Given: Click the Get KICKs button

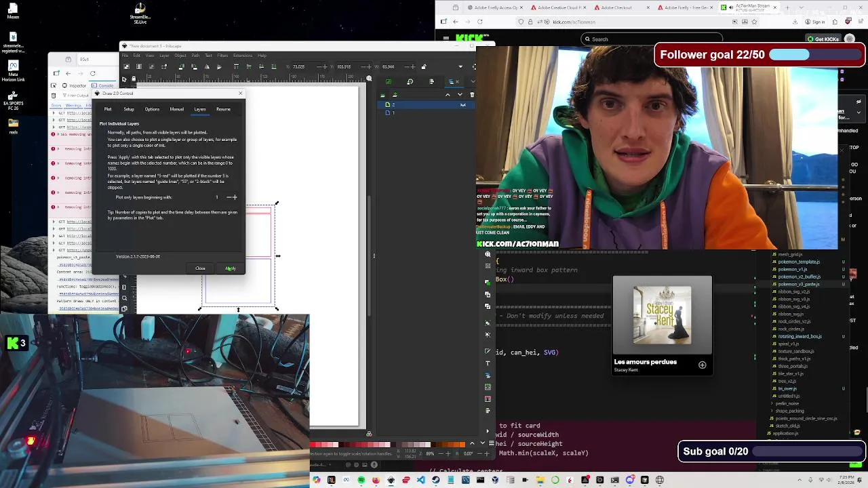Looking at the screenshot, I should [x=823, y=39].
